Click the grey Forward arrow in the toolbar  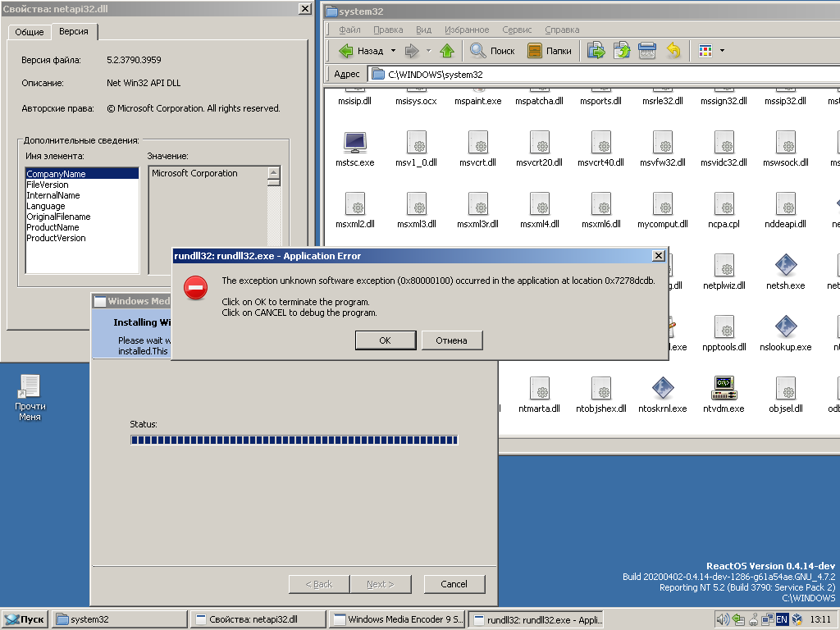(x=412, y=51)
